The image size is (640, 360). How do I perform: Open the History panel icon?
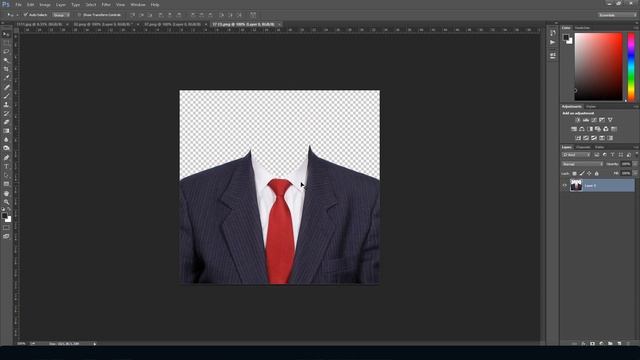point(553,33)
